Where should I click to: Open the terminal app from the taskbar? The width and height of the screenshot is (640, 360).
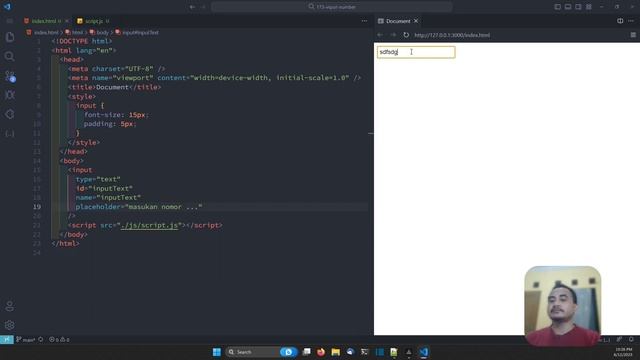pos(364,352)
